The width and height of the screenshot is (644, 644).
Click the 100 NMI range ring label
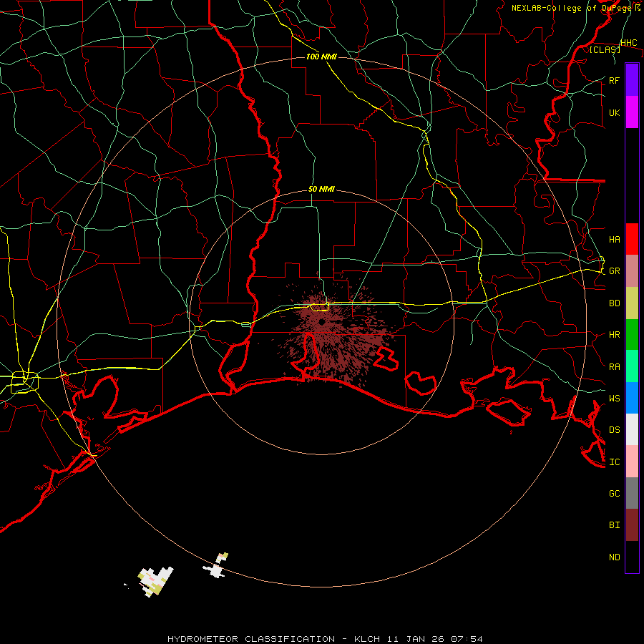321,57
